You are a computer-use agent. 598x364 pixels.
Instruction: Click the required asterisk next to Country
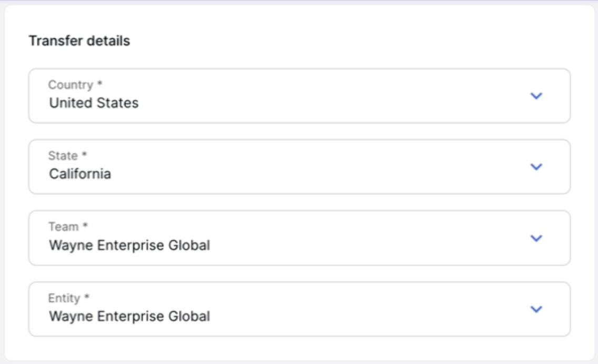click(x=99, y=83)
